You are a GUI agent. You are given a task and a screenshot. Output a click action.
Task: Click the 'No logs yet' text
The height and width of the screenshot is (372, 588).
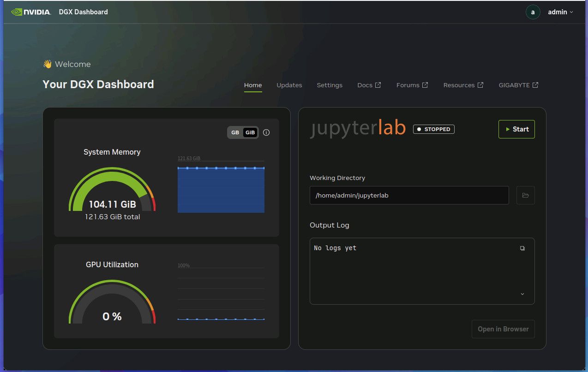point(335,248)
